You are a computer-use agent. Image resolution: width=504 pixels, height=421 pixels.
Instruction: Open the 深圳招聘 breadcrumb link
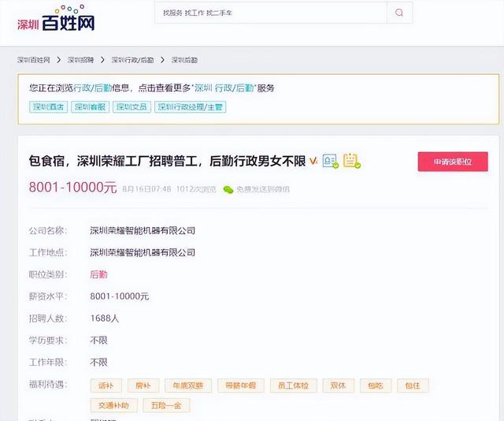[80, 60]
